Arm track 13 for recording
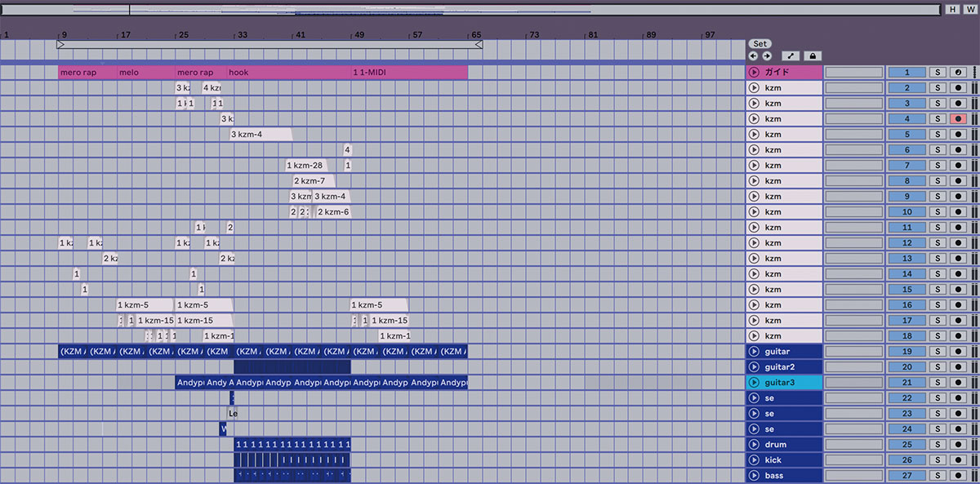 [959, 259]
